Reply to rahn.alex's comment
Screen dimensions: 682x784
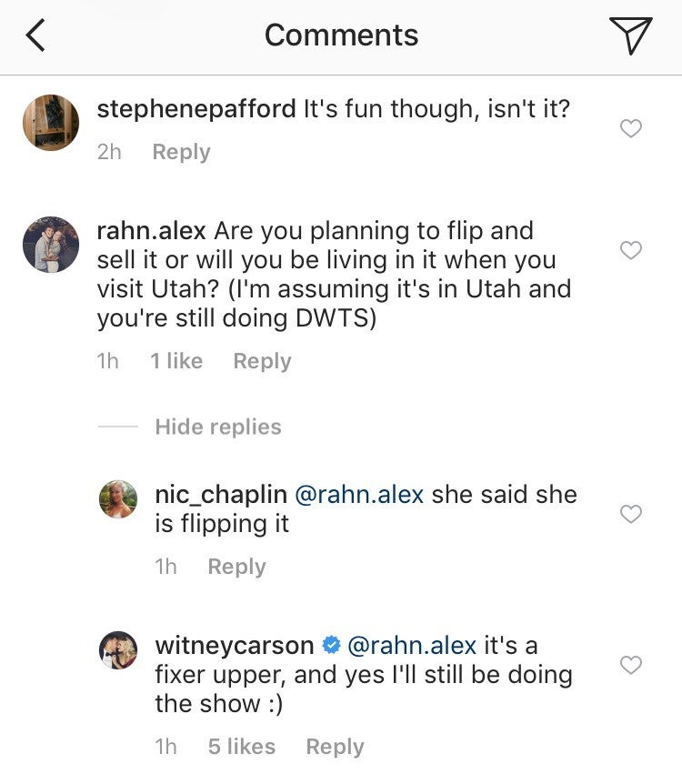[262, 361]
